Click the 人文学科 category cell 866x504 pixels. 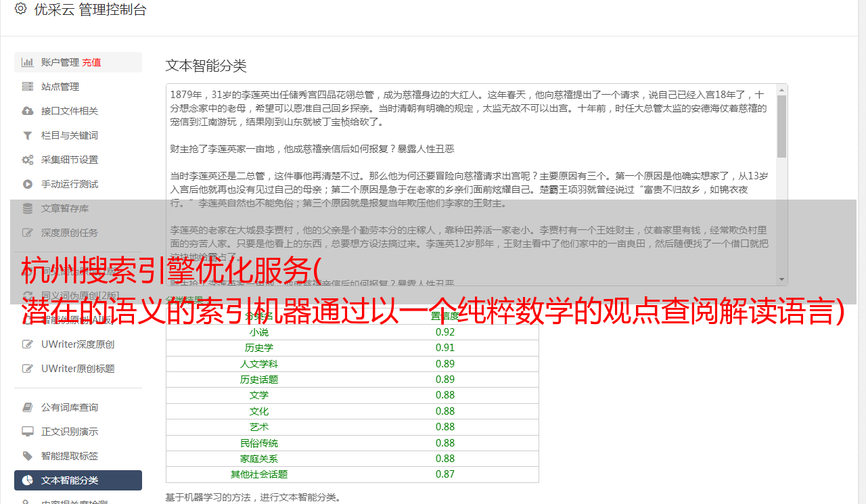(x=259, y=364)
